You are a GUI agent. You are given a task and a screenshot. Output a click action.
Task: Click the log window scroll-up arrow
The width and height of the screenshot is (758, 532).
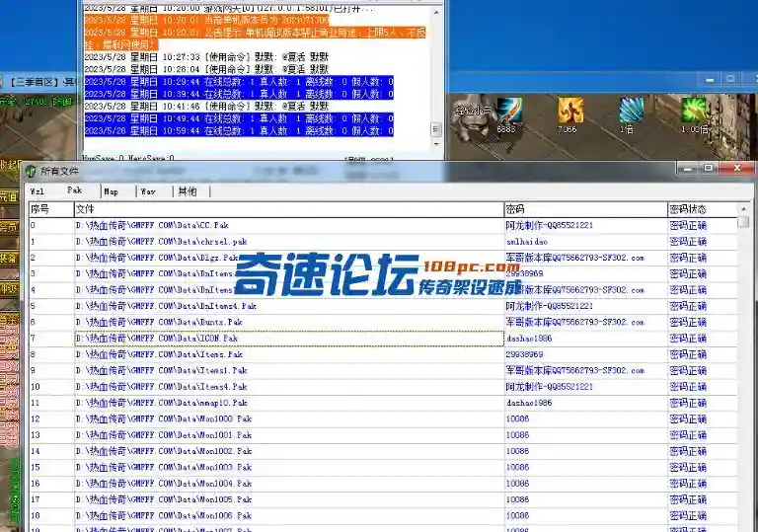point(436,13)
